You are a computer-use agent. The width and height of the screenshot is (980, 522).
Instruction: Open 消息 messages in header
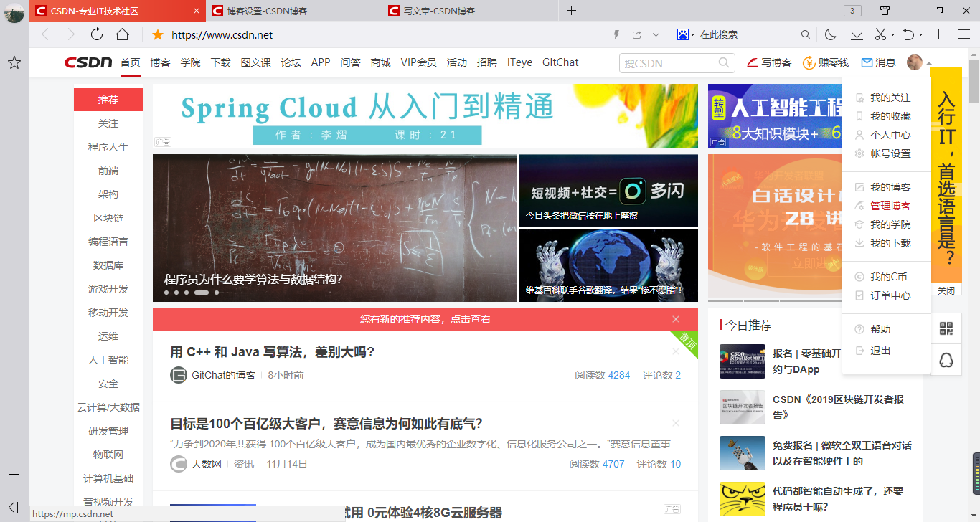tap(878, 62)
